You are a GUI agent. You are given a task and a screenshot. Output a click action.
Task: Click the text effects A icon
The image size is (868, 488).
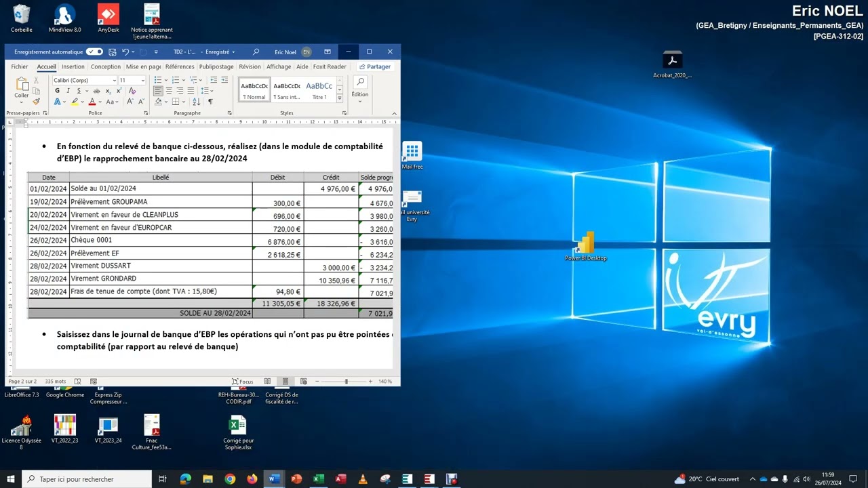[x=58, y=102]
